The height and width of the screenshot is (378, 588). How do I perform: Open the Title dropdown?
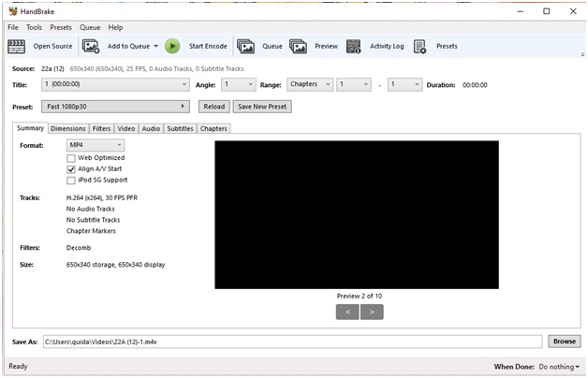[x=115, y=84]
